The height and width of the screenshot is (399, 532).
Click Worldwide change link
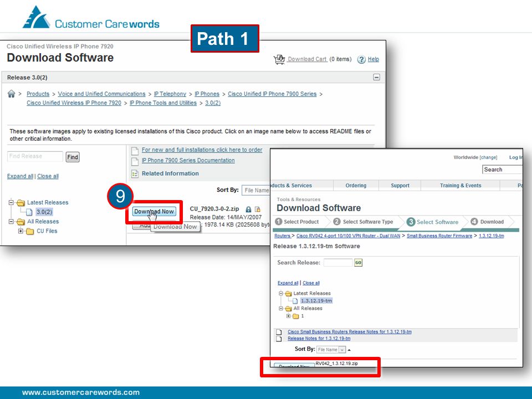click(x=489, y=157)
